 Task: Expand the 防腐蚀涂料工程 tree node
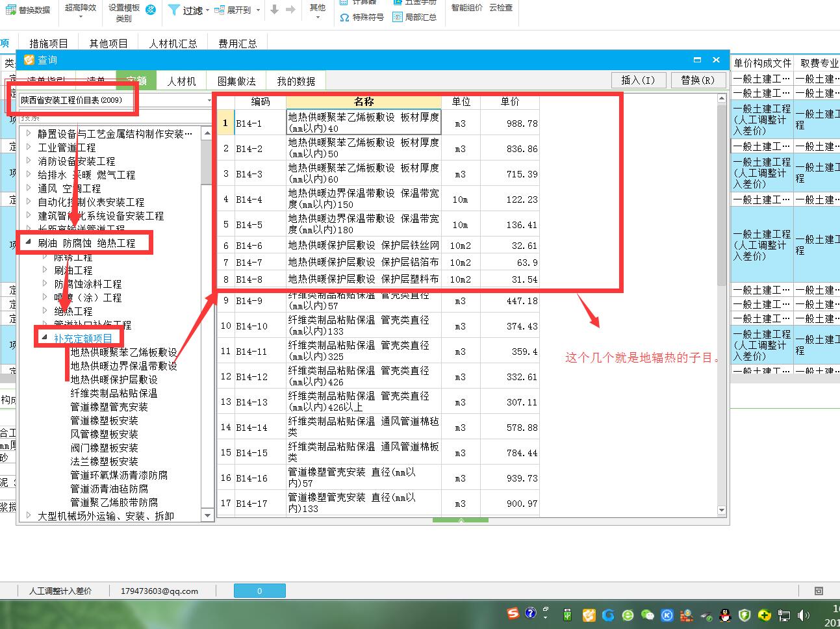click(x=45, y=283)
